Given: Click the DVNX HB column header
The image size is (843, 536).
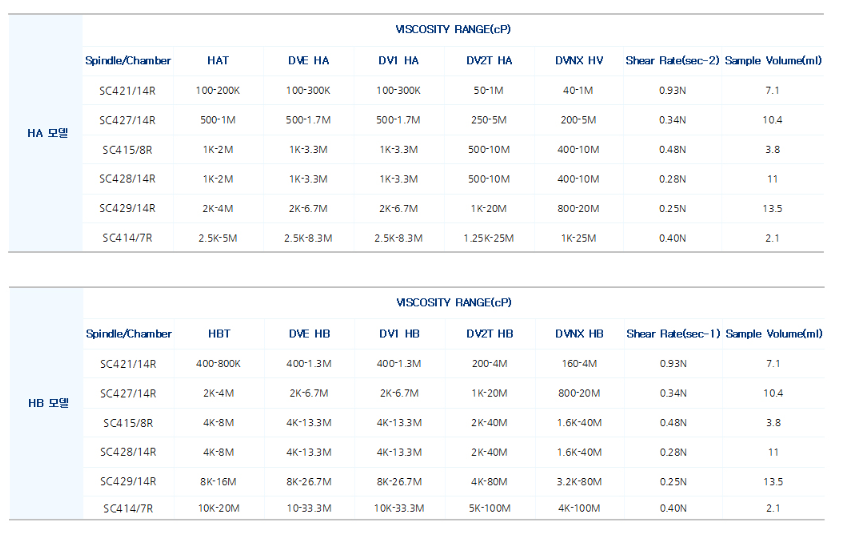Looking at the screenshot, I should tap(579, 334).
